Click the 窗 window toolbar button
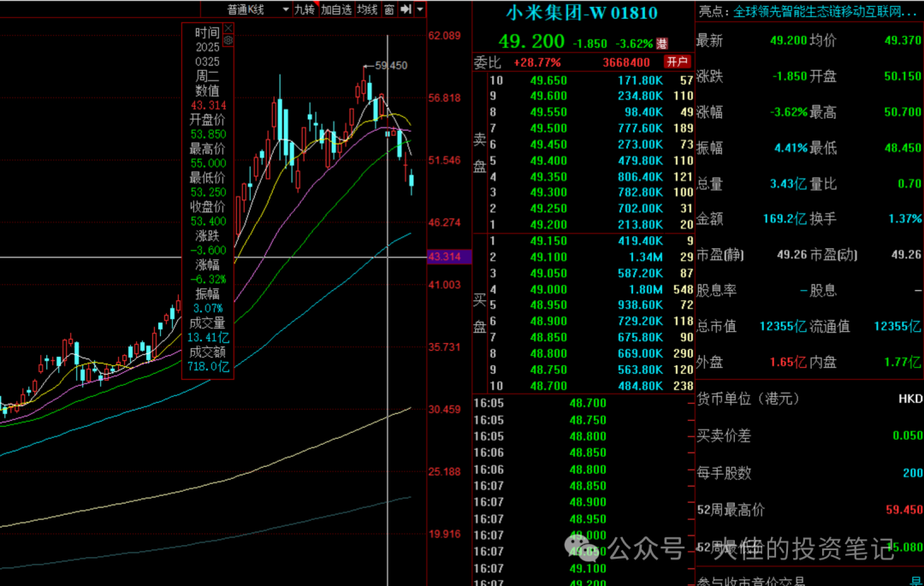The image size is (924, 586). pos(389,9)
